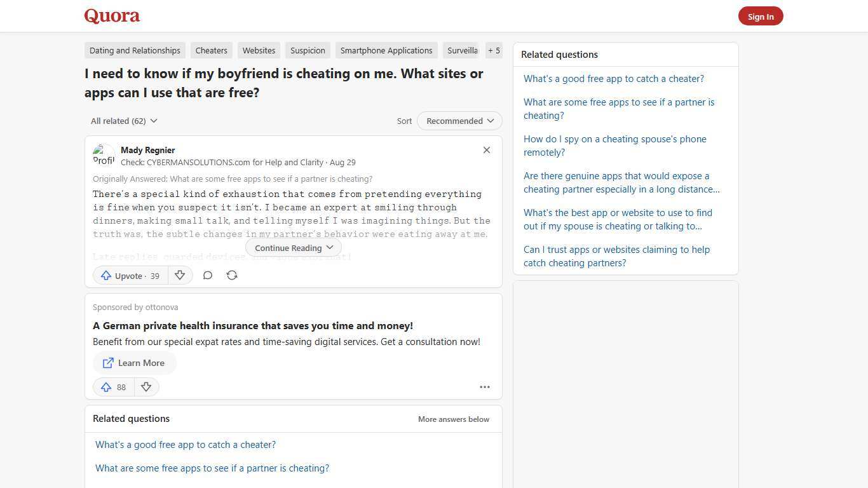This screenshot has width=868, height=488.
Task: Open the All related dropdown
Action: pyautogui.click(x=124, y=121)
